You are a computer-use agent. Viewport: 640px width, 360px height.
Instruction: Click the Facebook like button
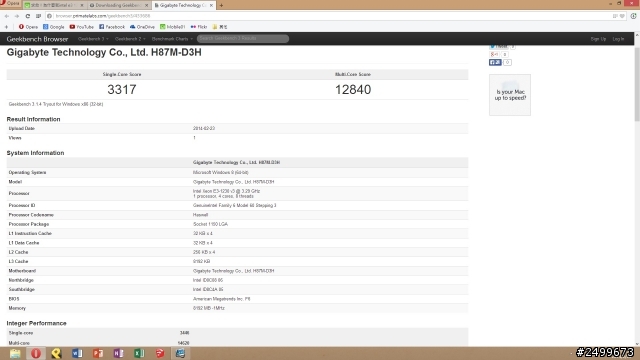pos(495,62)
